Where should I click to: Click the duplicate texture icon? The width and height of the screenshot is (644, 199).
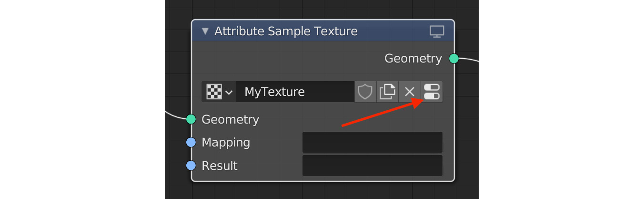pos(387,92)
